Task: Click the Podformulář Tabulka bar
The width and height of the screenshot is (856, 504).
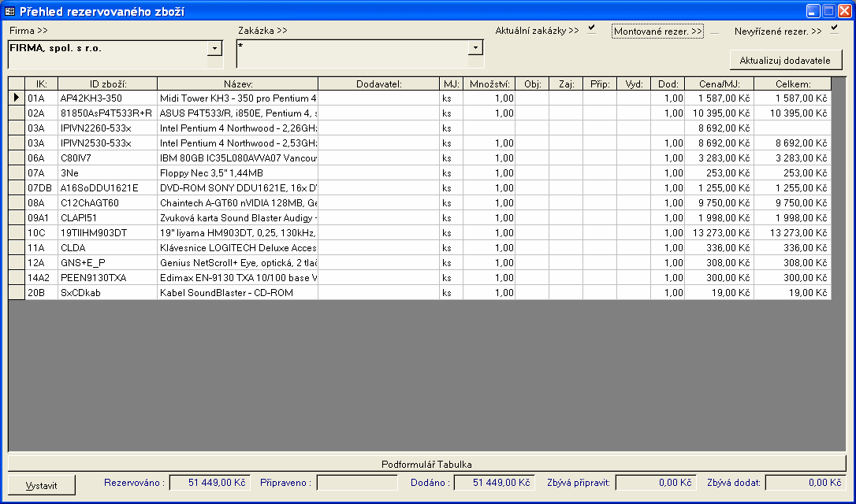Action: click(426, 464)
